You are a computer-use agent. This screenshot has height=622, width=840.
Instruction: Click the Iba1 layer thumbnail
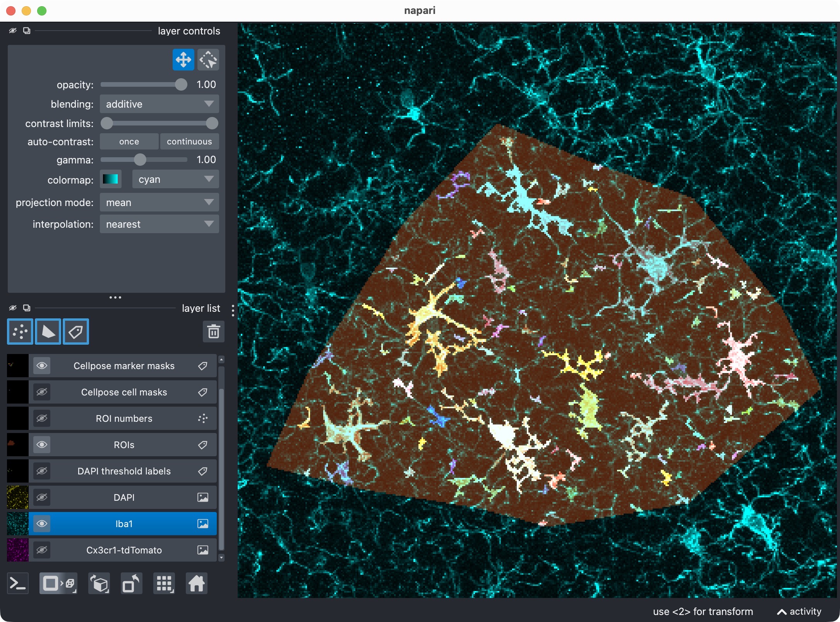[x=18, y=524]
